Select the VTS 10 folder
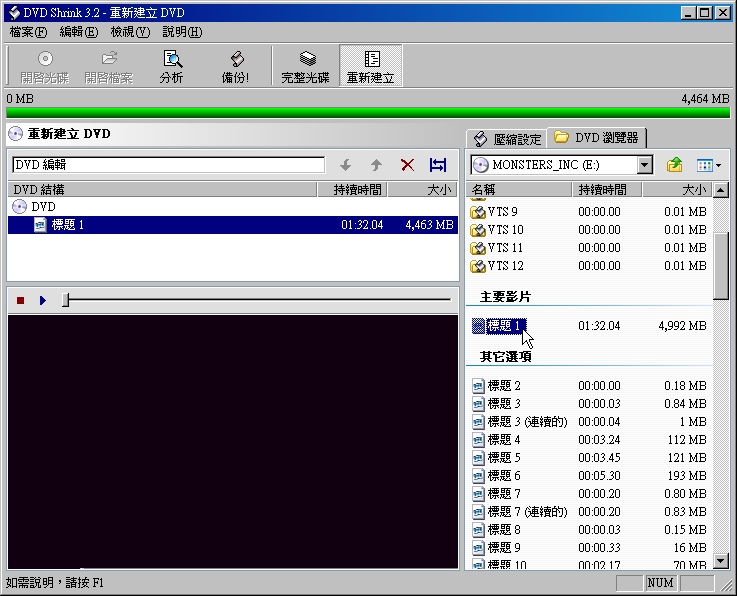 506,230
